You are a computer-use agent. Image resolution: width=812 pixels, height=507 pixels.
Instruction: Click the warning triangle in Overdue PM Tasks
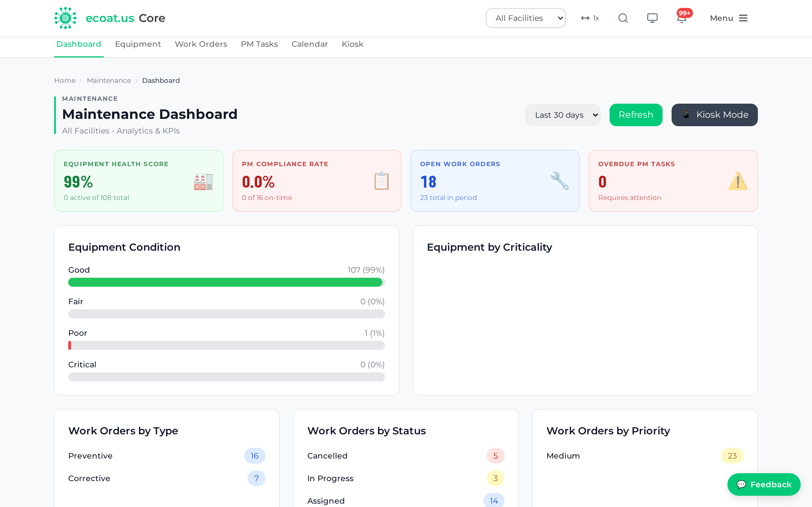click(738, 181)
